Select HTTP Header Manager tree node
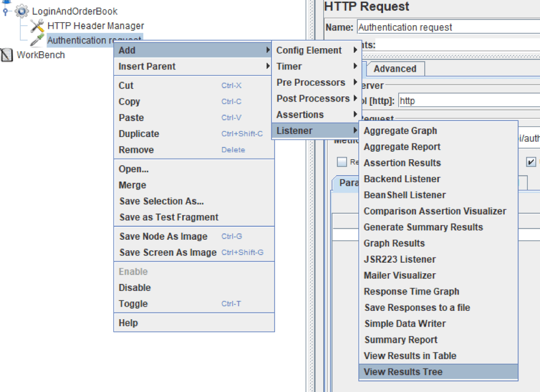 96,26
